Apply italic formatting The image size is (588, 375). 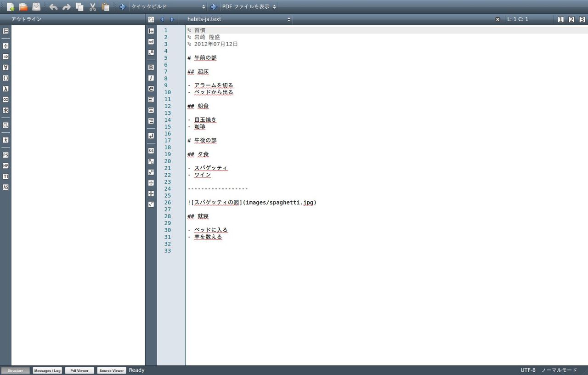151,78
